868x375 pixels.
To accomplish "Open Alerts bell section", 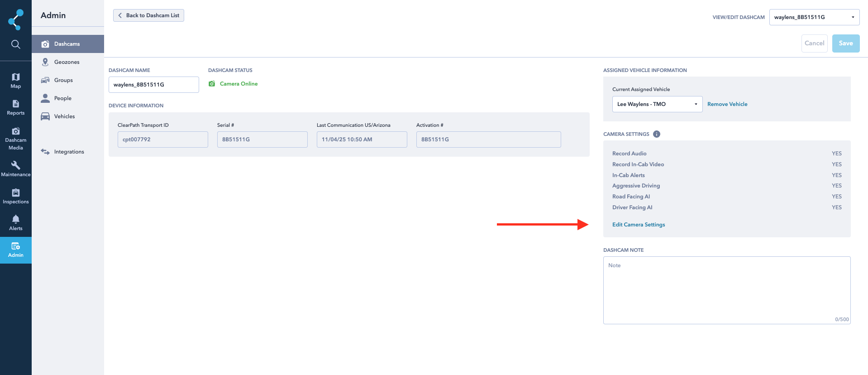I will tap(16, 223).
